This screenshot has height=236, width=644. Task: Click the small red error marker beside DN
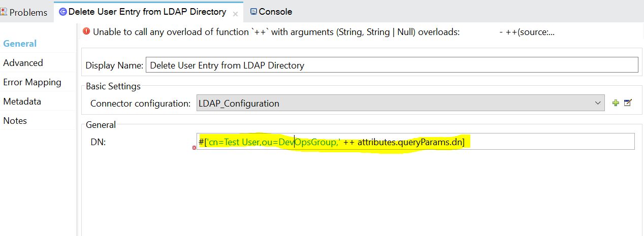[x=195, y=148]
